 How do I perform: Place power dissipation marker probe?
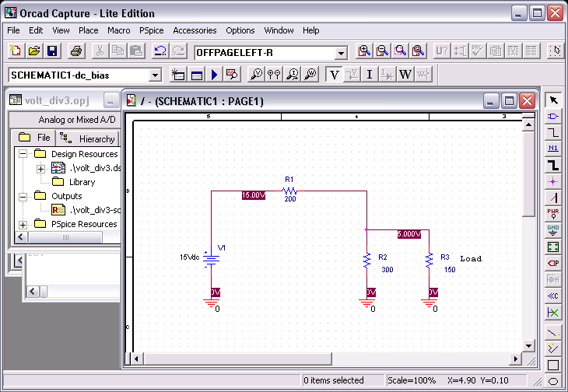click(310, 75)
